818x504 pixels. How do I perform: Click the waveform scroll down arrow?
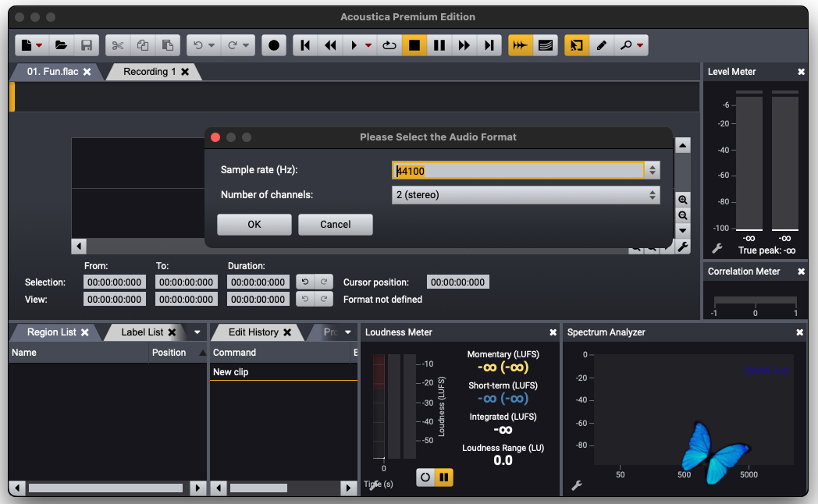682,230
